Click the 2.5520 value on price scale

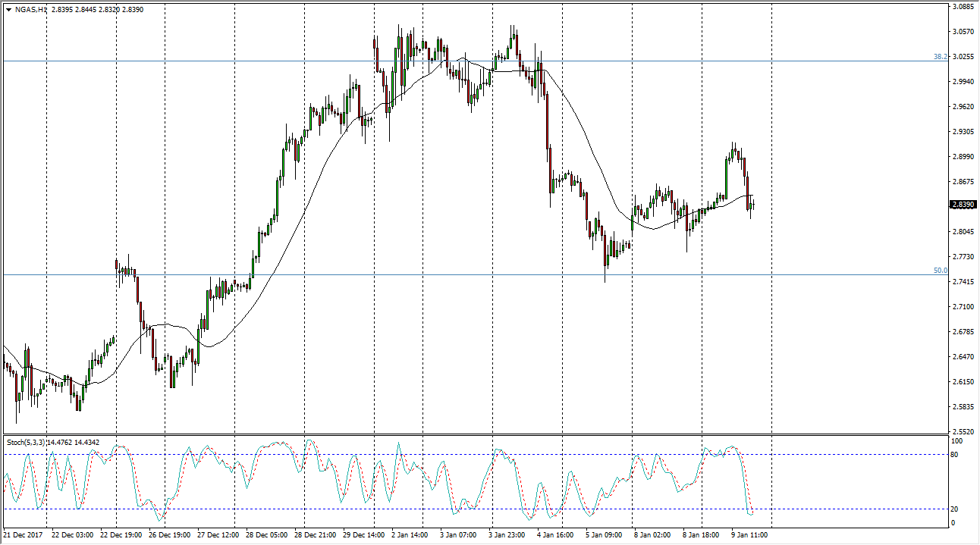[x=964, y=431]
